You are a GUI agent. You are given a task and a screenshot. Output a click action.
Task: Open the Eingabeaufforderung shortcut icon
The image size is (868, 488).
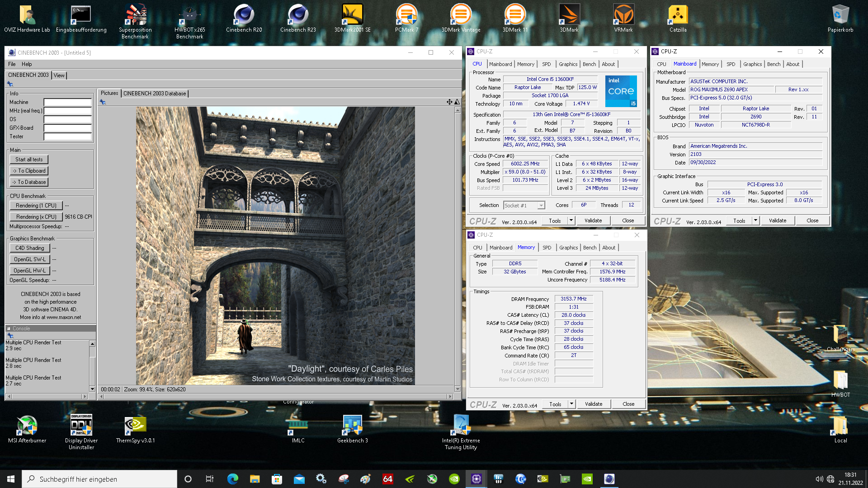tap(81, 18)
